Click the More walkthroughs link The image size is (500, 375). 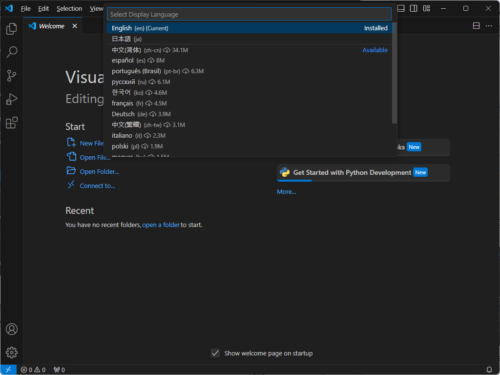[286, 192]
